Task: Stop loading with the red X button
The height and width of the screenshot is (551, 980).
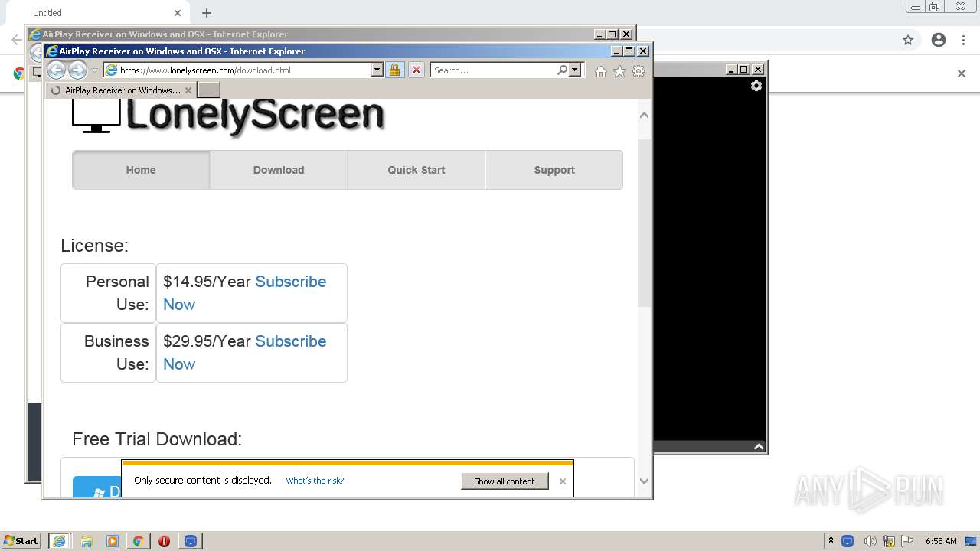Action: 416,70
